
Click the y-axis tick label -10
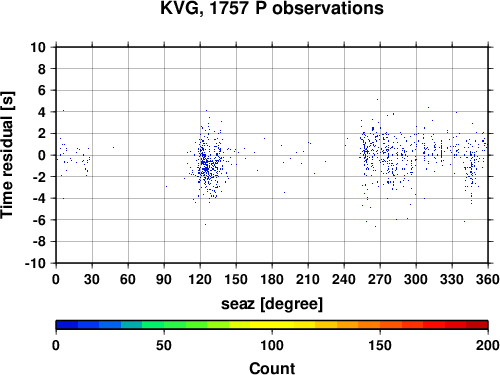(x=35, y=263)
